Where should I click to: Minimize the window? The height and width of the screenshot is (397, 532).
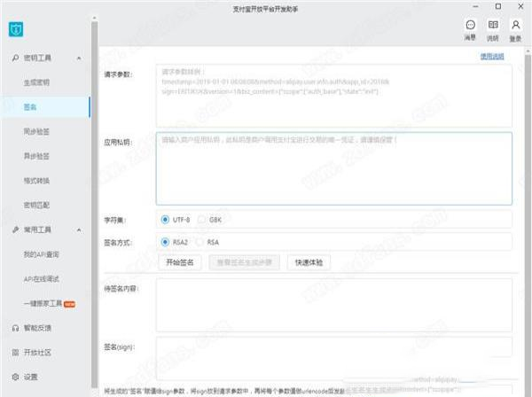click(x=475, y=6)
